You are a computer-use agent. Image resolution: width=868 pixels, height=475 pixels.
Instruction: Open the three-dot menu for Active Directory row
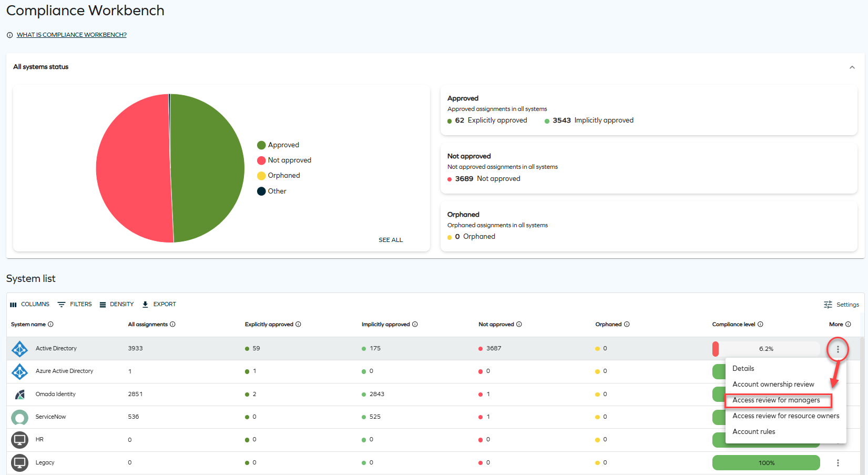pos(838,349)
